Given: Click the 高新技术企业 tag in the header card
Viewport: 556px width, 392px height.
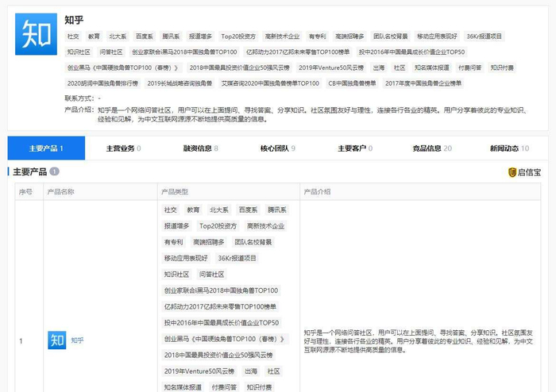Looking at the screenshot, I should (x=282, y=37).
